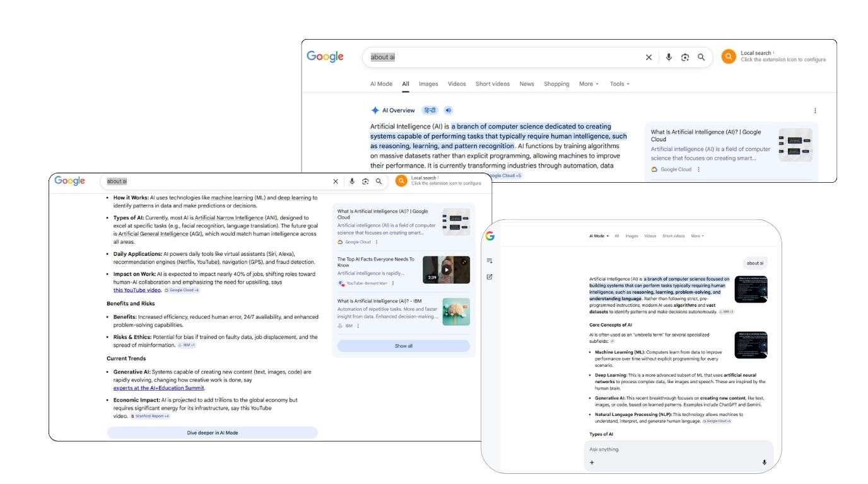Screen dimensions: 868x484
Task: Click the orange Local search extension icon, top window
Action: click(729, 57)
